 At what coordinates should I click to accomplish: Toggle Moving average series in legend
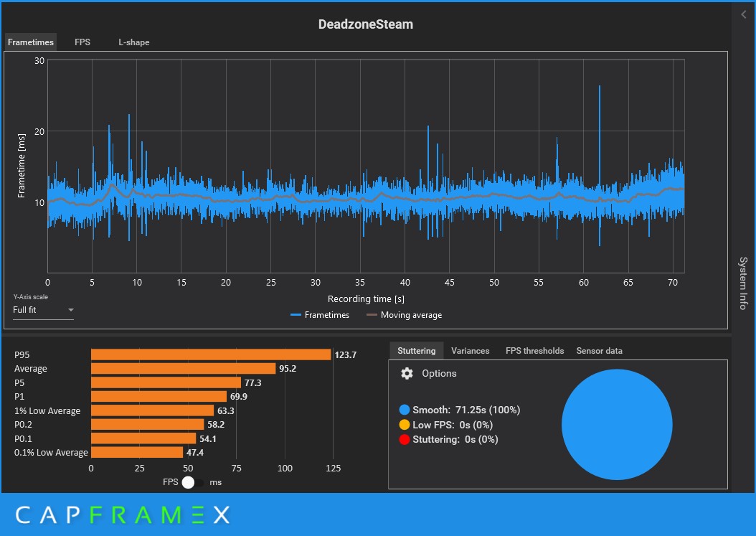point(404,314)
